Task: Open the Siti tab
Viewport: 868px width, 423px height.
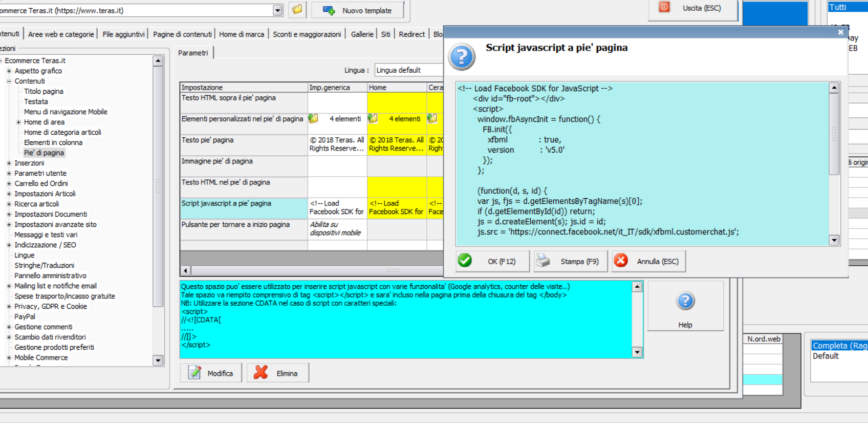Action: click(x=385, y=34)
